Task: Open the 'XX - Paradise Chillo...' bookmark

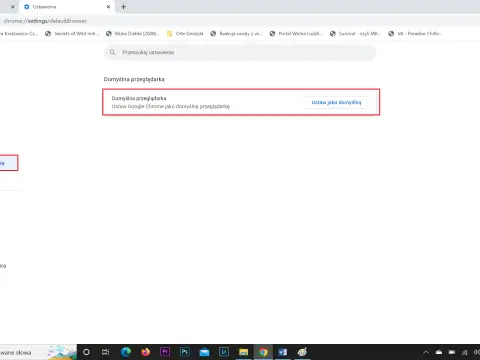Action: 415,34
